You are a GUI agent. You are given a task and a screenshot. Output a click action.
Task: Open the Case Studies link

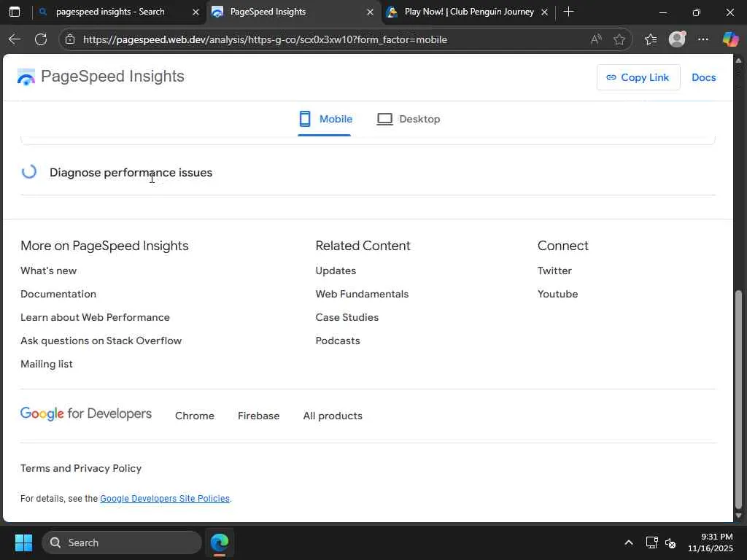[x=347, y=317]
